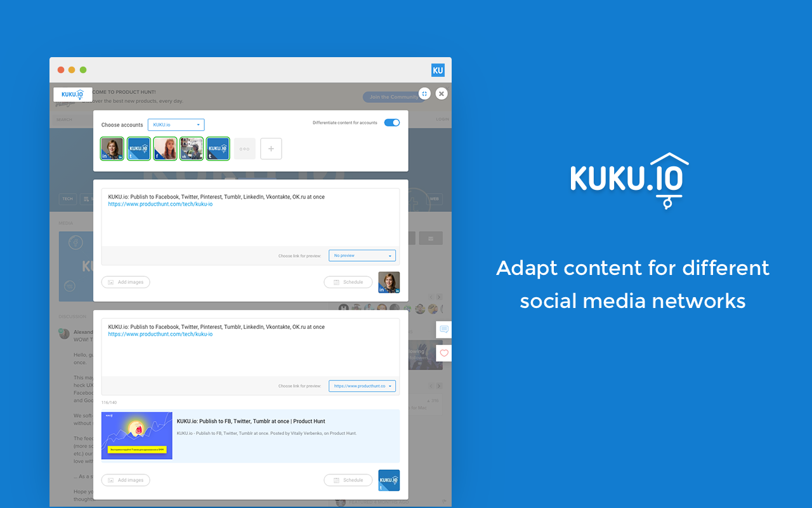Click the link preview thumbnail image
Screen dimensions: 812x508
pyautogui.click(x=137, y=436)
